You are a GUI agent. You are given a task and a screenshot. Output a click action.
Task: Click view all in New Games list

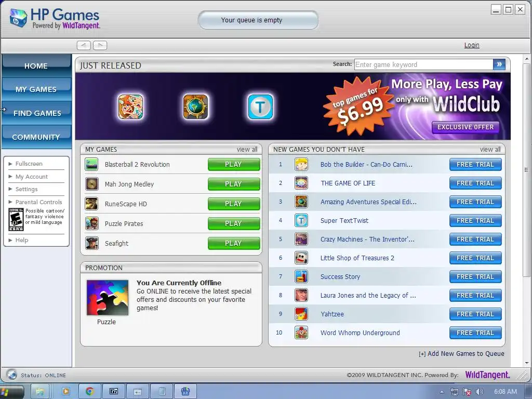point(490,149)
